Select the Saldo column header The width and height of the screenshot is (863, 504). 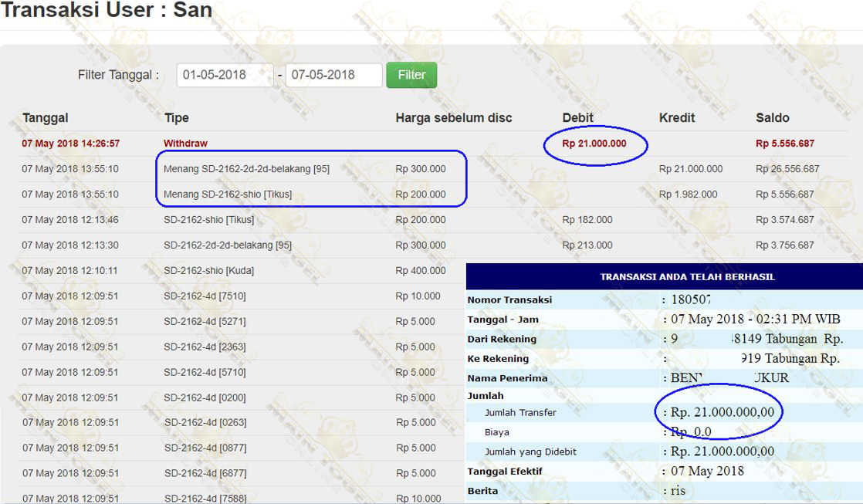click(772, 118)
